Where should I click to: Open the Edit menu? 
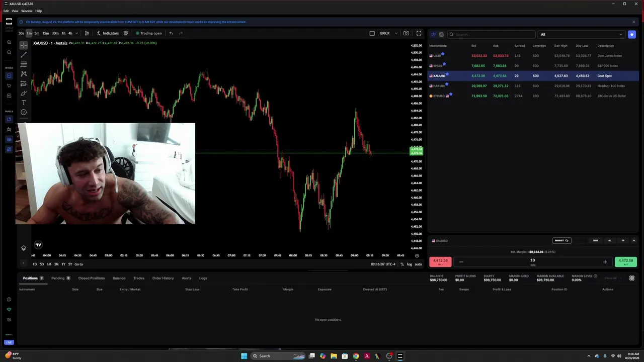(6, 11)
